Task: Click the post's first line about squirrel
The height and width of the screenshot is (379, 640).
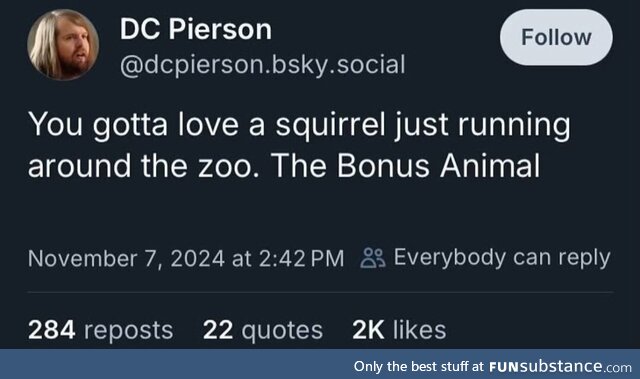Action: tap(299, 124)
